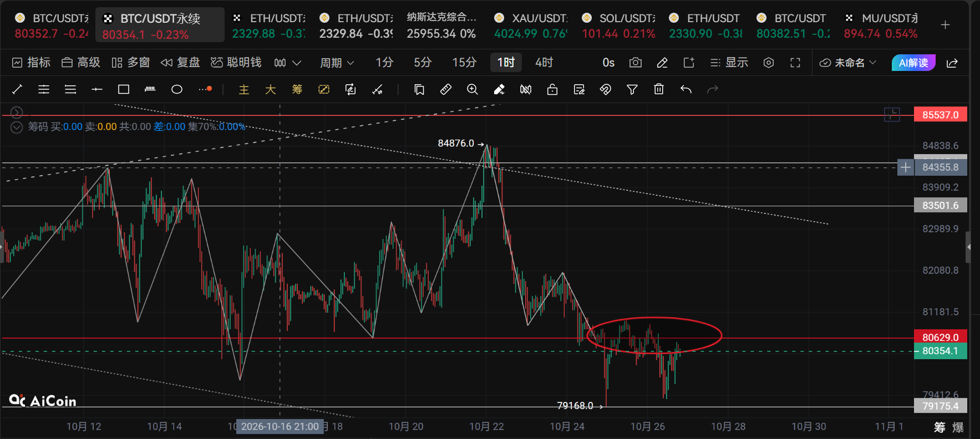Open chart settings hexagon icon
The image size is (980, 439).
[x=769, y=63]
